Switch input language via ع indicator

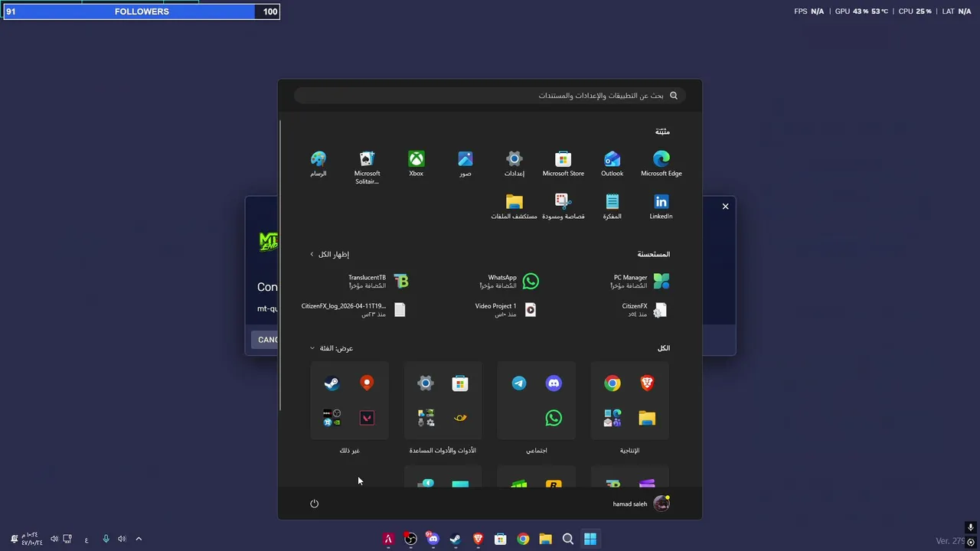(x=87, y=539)
